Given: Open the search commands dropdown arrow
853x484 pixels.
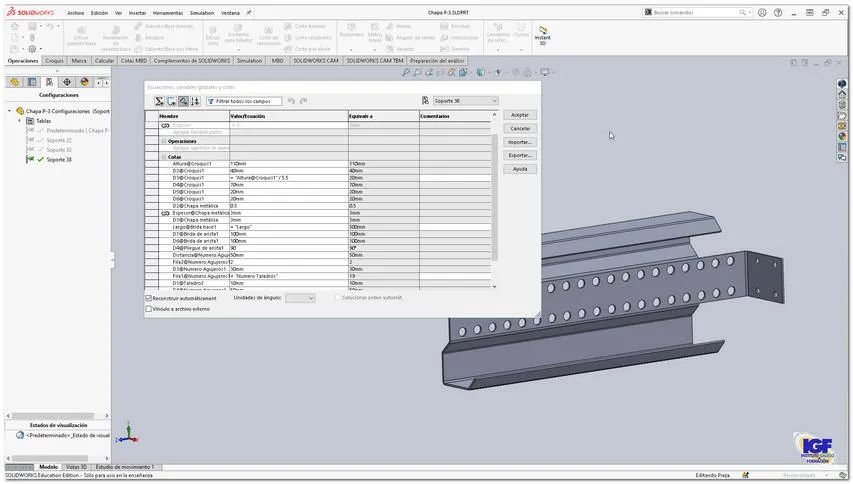Looking at the screenshot, I should pos(750,13).
